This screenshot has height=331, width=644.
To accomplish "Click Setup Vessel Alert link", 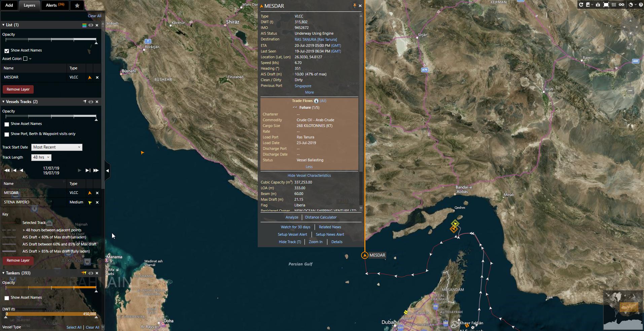I will [x=292, y=234].
